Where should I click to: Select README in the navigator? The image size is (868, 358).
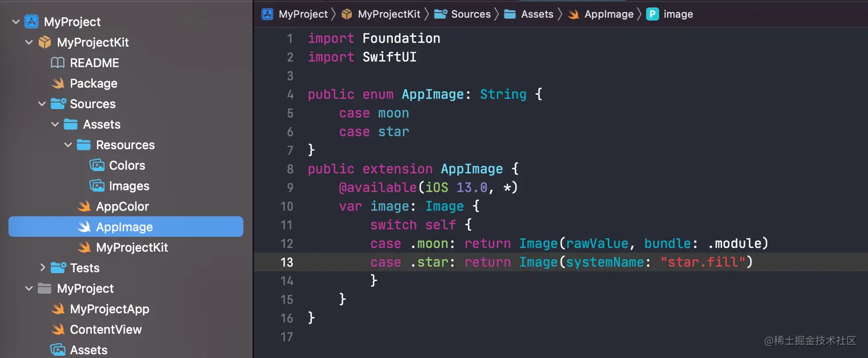point(94,63)
